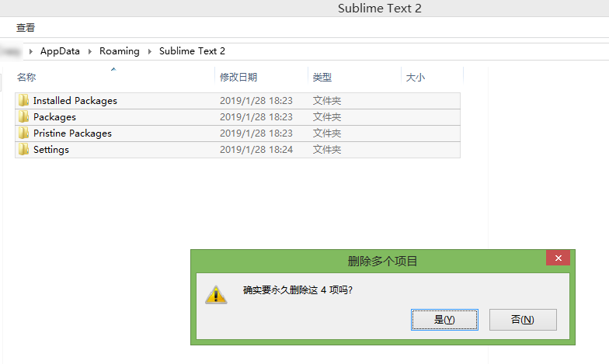Close the 删除多个项目 dialog
This screenshot has height=364, width=609.
(x=558, y=258)
